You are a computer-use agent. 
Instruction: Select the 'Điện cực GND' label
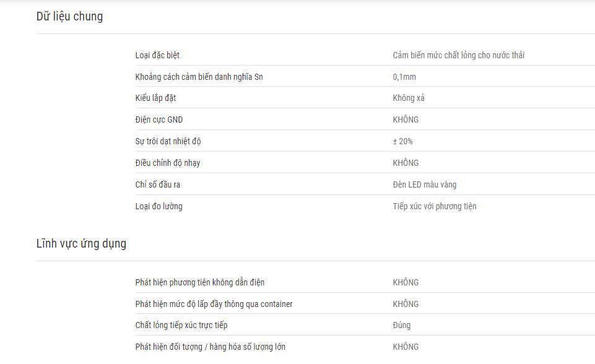[x=159, y=120]
